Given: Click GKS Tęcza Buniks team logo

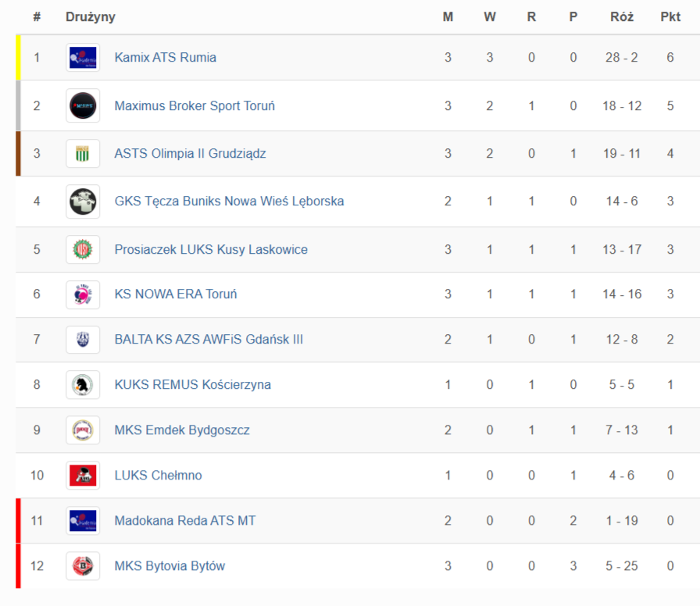Looking at the screenshot, I should 83,201.
